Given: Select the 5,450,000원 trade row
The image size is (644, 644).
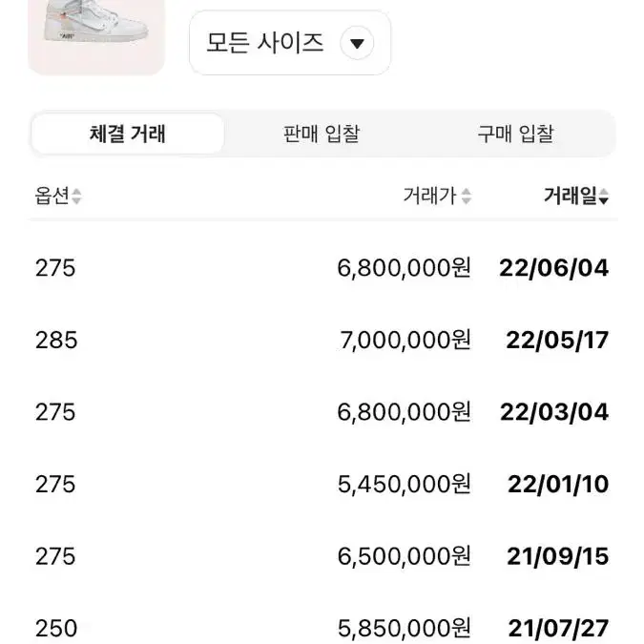Looking at the screenshot, I should point(322,484).
